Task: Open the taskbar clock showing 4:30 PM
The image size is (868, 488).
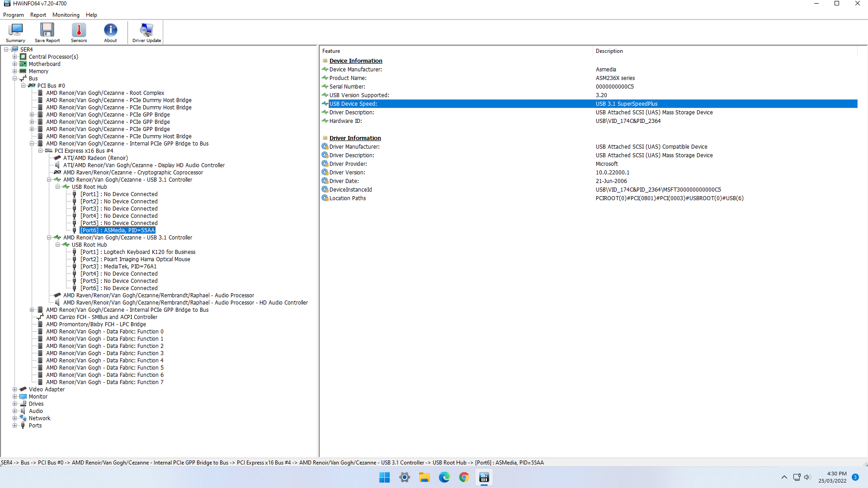Action: 832,477
